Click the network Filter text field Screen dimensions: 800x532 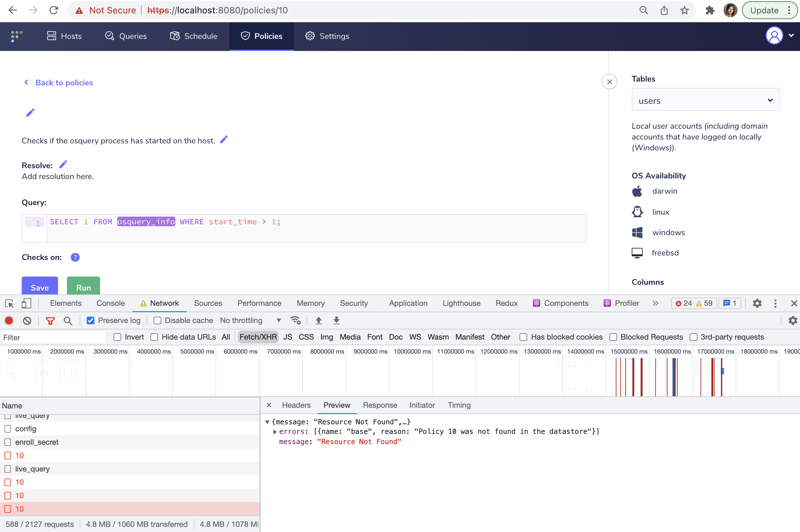point(53,337)
